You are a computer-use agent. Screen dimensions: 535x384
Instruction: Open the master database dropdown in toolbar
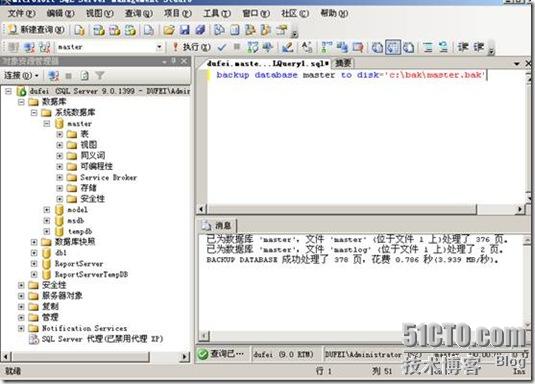click(159, 47)
